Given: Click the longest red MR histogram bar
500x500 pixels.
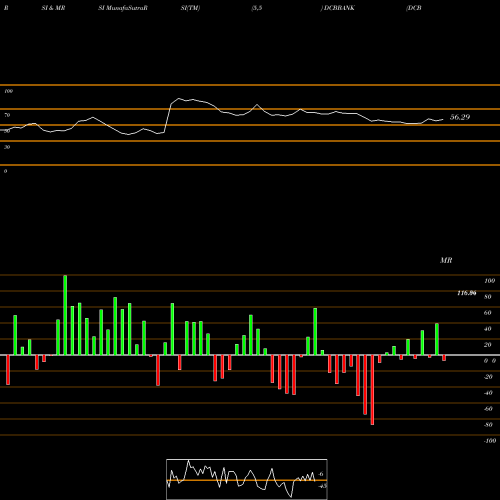Looking at the screenshot, I should (x=372, y=390).
